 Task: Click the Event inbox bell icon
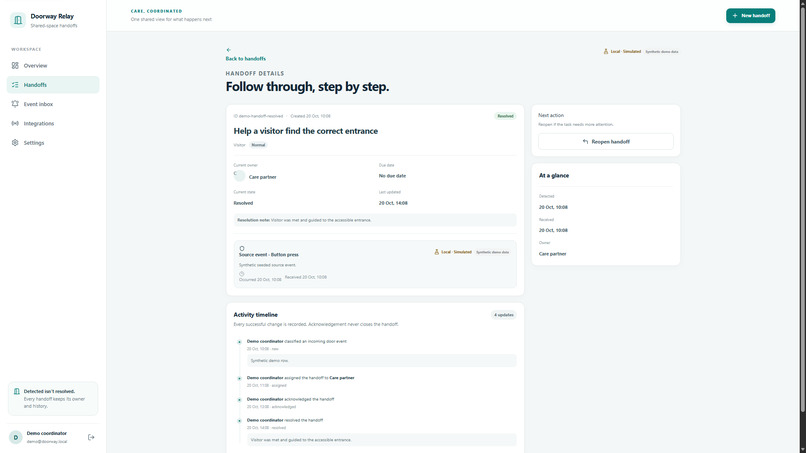(15, 104)
